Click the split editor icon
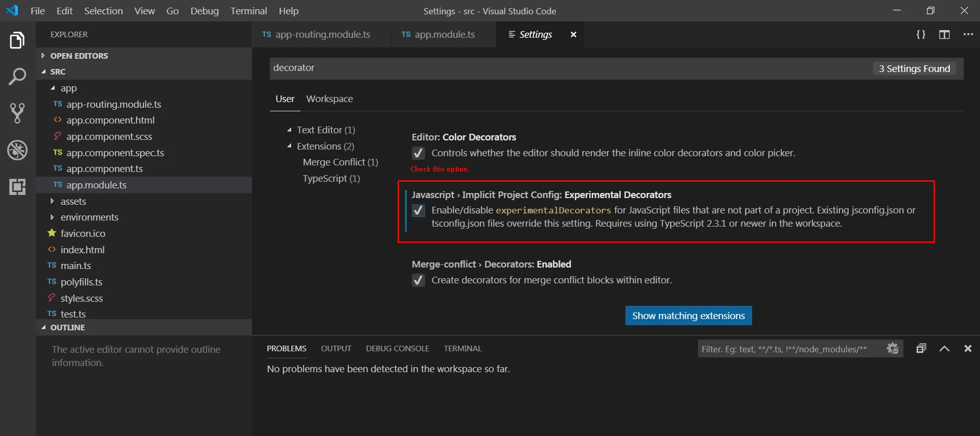The height and width of the screenshot is (436, 980). coord(944,35)
